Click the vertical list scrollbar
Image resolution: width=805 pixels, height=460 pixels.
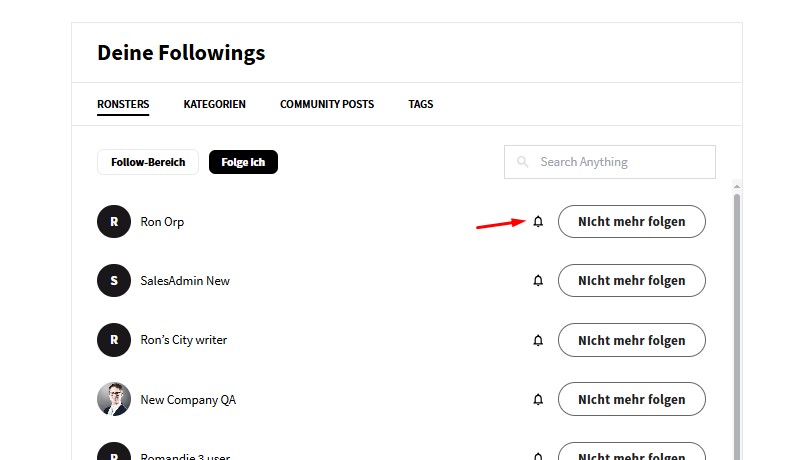point(737,320)
